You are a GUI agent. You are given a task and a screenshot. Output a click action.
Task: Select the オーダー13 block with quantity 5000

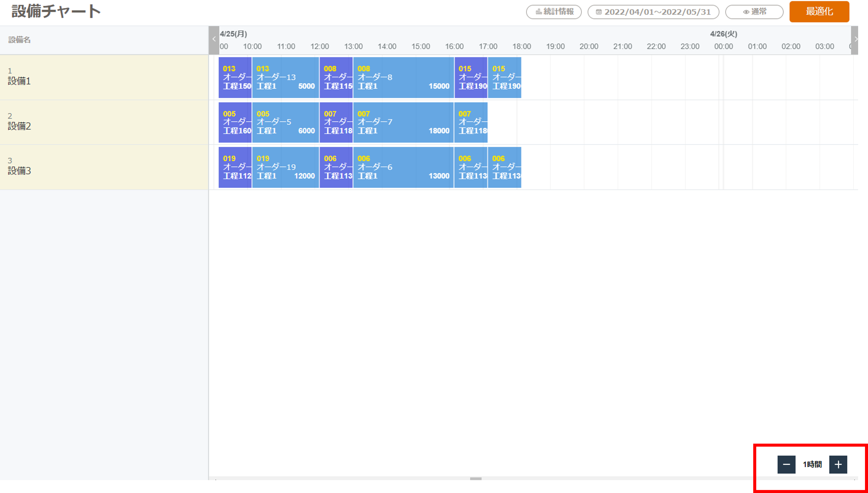[285, 77]
